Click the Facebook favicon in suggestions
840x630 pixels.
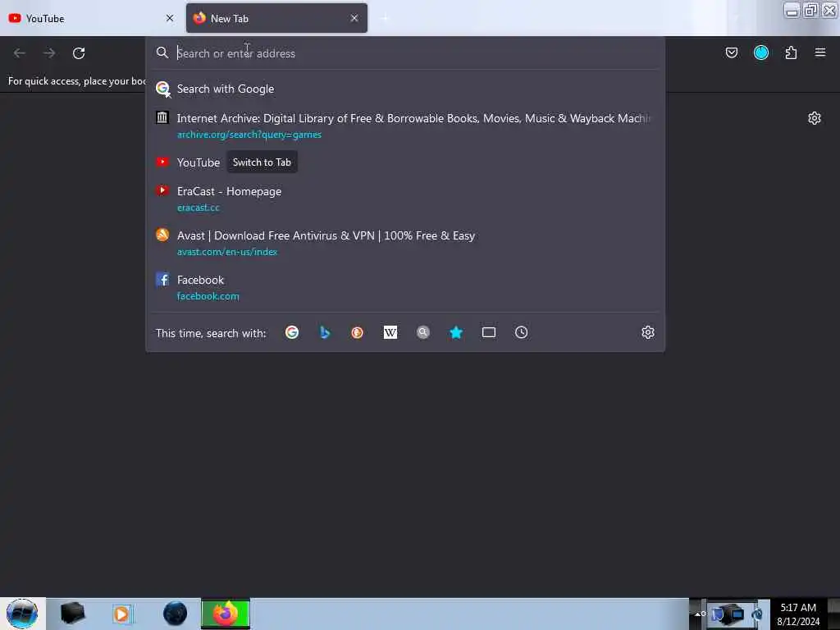(x=162, y=279)
